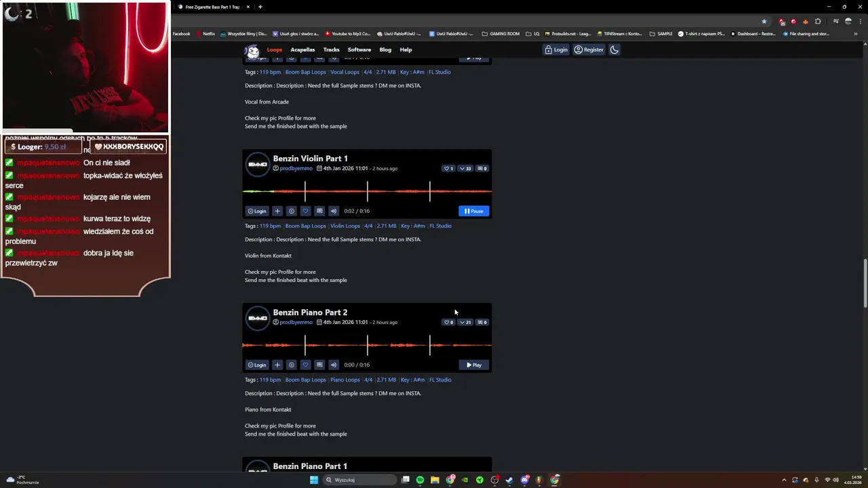This screenshot has width=868, height=488.
Task: Bookmark this page with star icon
Action: tap(764, 21)
